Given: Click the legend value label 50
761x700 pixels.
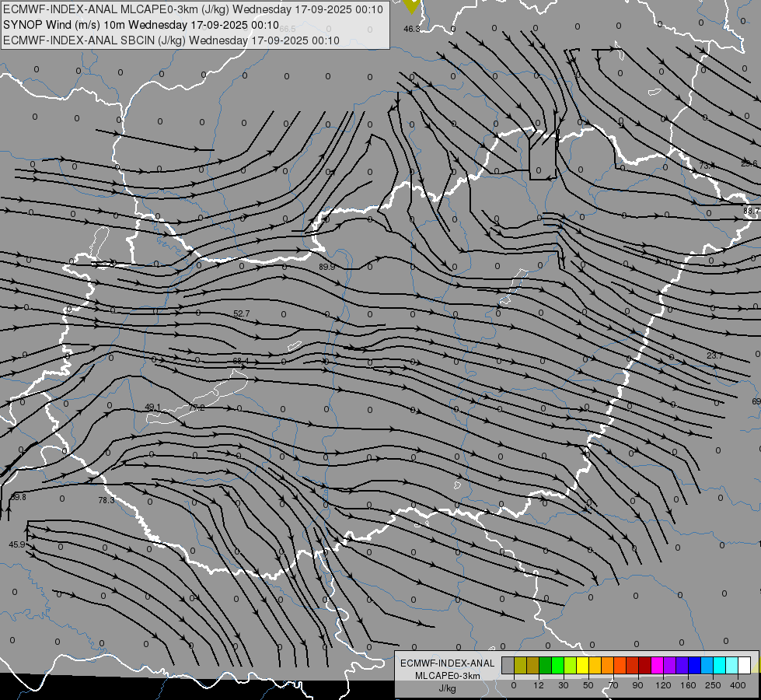Looking at the screenshot, I should coord(588,685).
